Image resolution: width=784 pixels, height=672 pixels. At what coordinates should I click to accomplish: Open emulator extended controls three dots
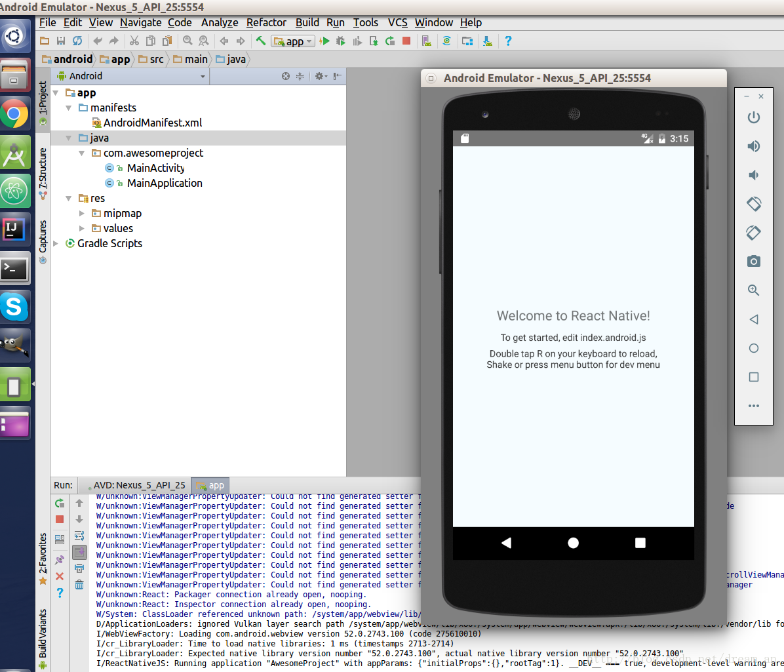click(x=753, y=406)
